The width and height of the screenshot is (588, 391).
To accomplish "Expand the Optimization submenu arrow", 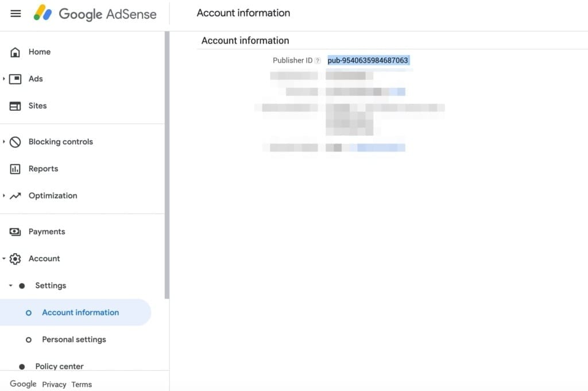I will tap(4, 196).
